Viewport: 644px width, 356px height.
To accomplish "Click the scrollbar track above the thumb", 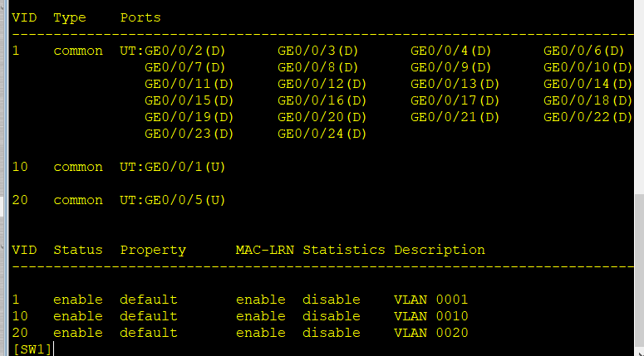I will click(638, 100).
